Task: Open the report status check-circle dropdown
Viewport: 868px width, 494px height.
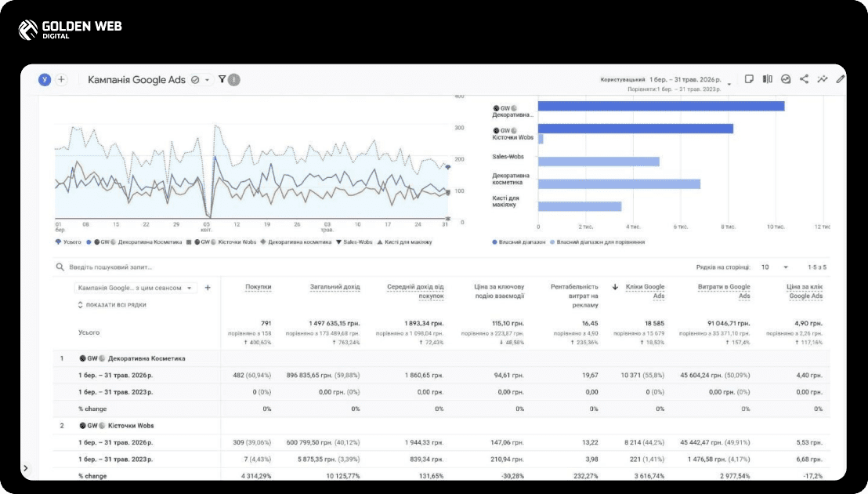Action: (201, 80)
